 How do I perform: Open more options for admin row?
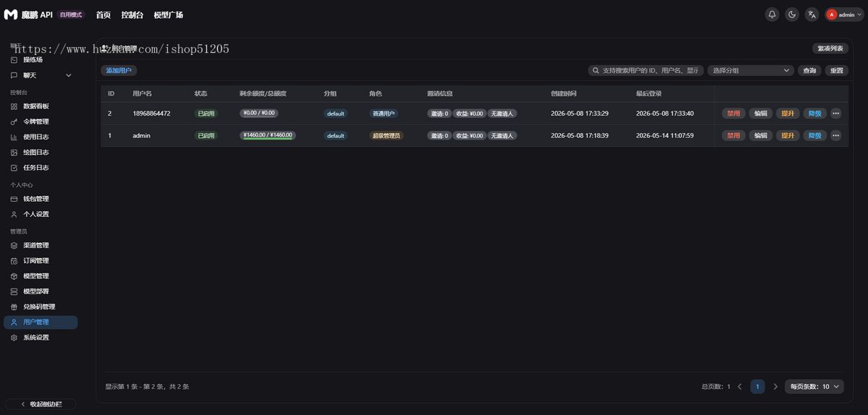pyautogui.click(x=835, y=135)
